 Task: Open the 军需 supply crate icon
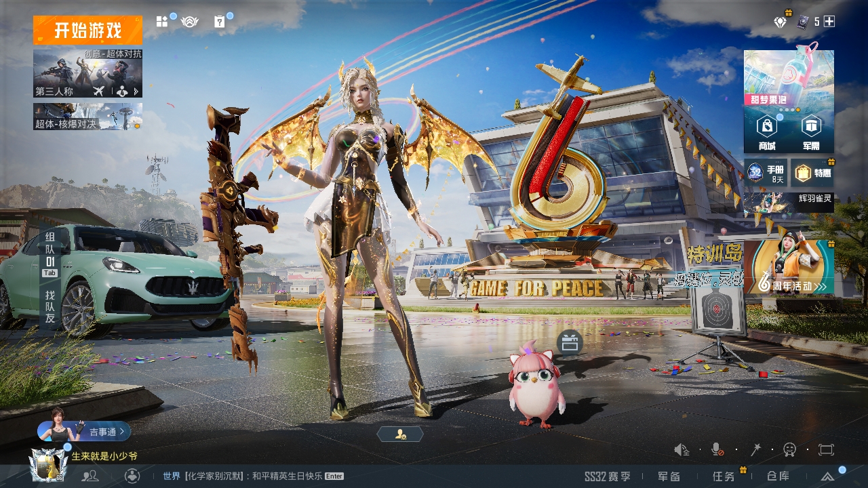pos(811,132)
